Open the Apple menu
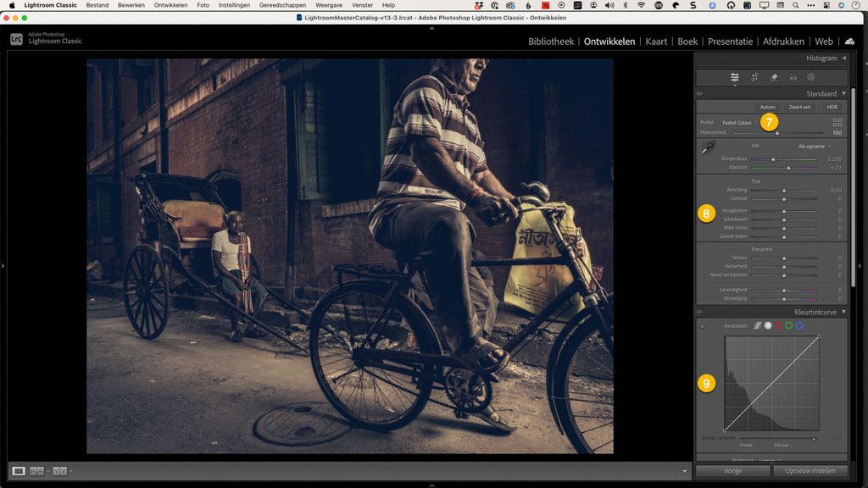The image size is (868, 488). click(x=12, y=5)
